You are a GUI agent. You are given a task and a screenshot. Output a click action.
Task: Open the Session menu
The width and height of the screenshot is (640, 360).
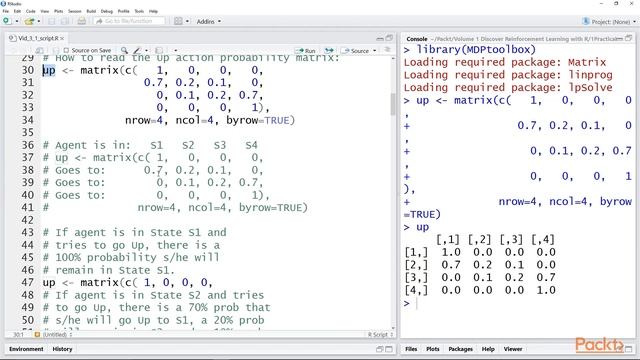[x=75, y=11]
